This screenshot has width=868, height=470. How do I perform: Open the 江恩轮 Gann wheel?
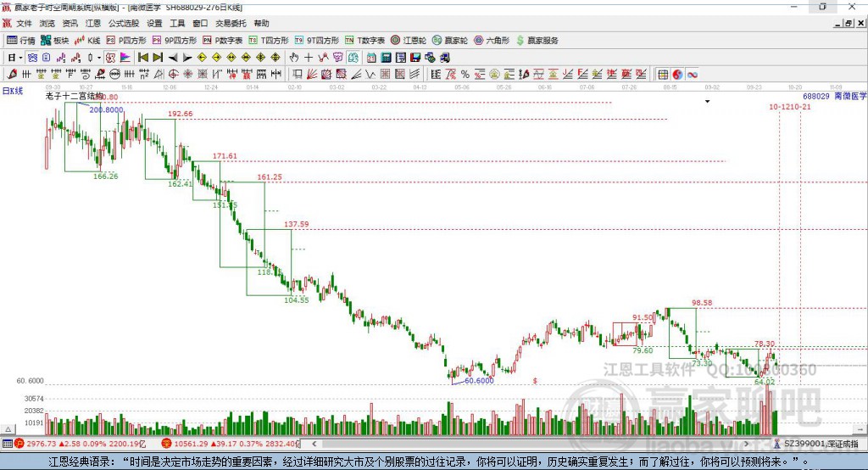(x=409, y=41)
